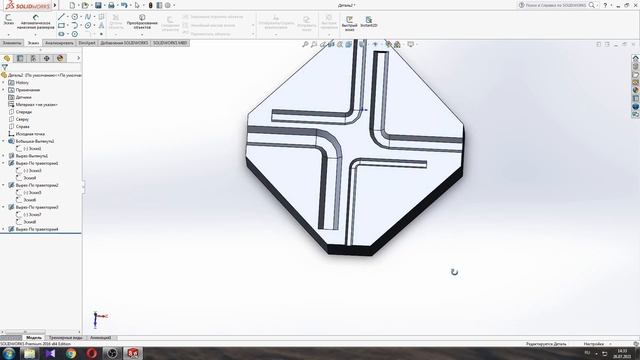640x360 pixels.
Task: Click Zoom to Fit magnifier icon
Action: (305, 44)
